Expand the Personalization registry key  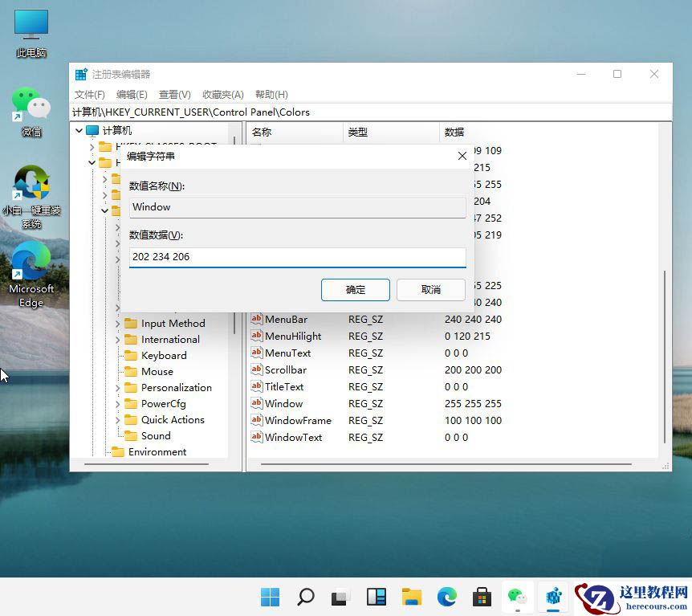[x=118, y=387]
